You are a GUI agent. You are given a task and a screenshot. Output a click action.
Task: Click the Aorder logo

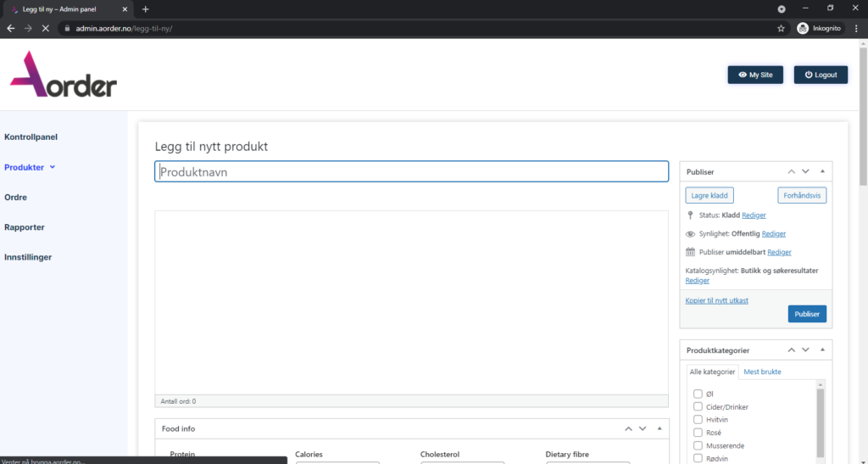point(64,75)
